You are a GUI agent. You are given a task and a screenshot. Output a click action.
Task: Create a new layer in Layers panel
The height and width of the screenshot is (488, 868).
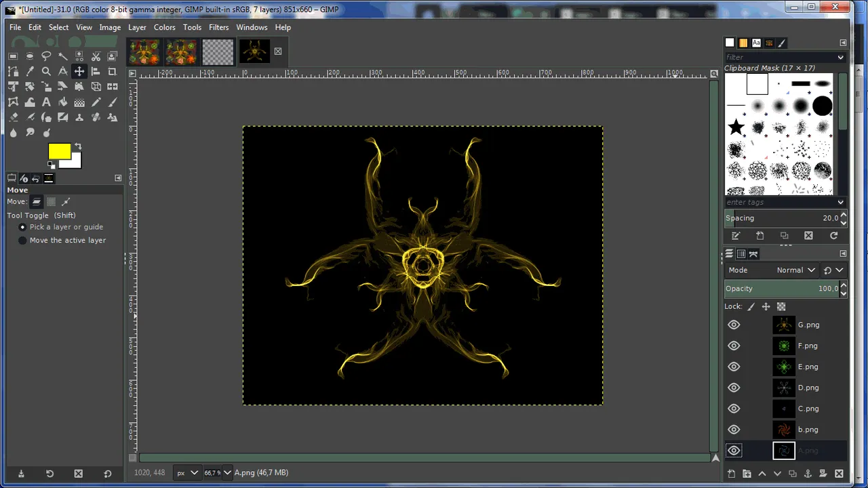click(731, 474)
